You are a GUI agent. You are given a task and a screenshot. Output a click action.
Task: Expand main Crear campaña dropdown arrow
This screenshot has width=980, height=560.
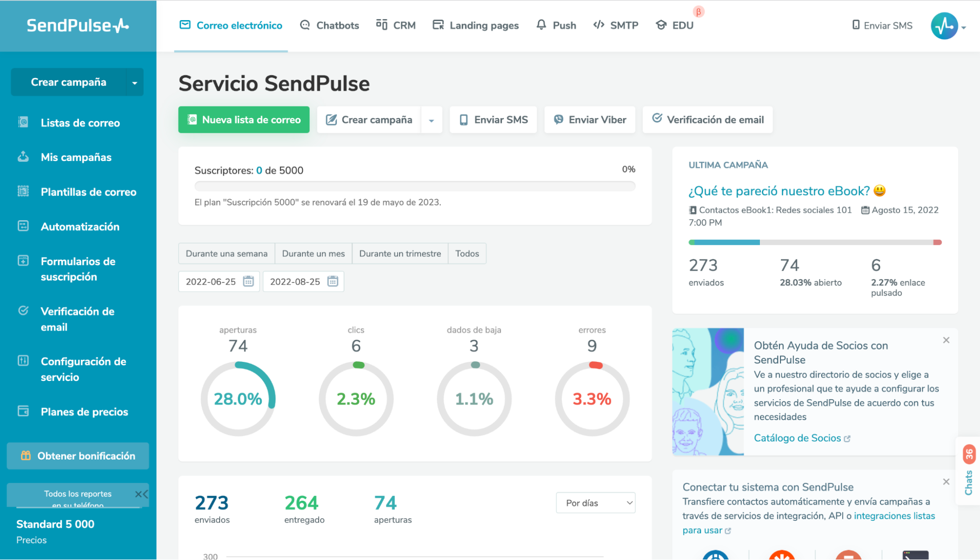[x=431, y=120]
